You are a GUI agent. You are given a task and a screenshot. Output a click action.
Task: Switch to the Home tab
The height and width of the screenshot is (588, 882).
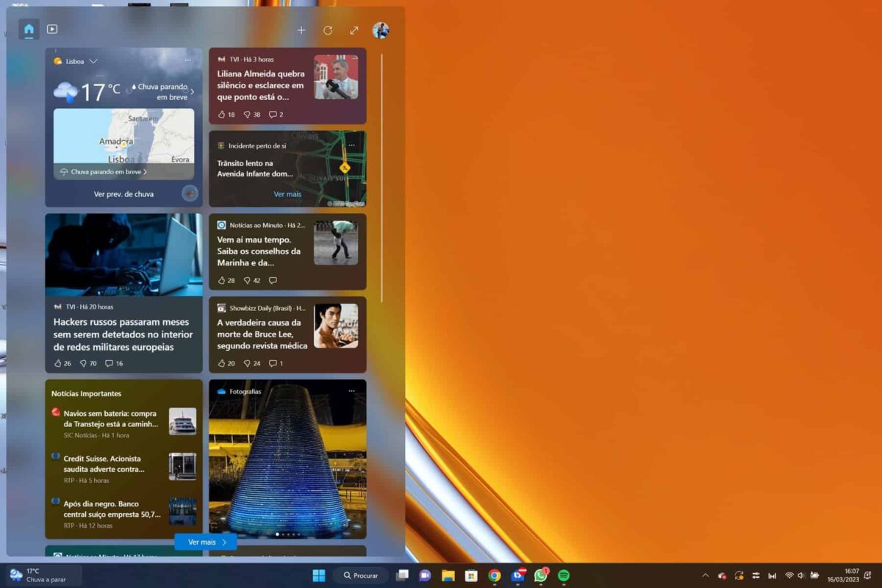coord(29,29)
